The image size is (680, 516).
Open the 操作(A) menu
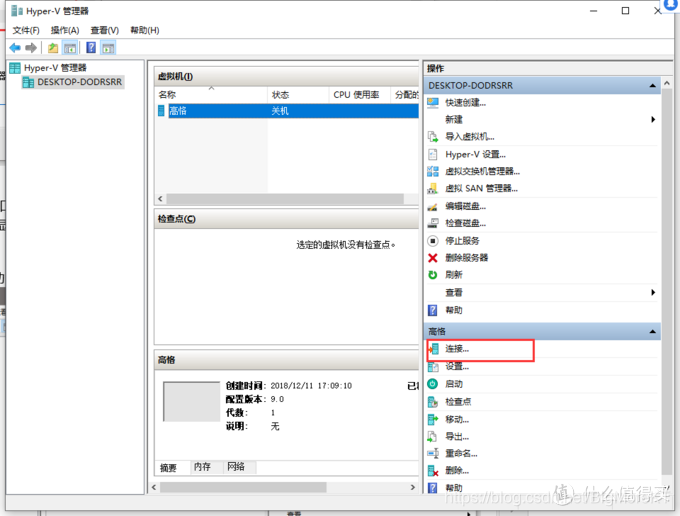tap(65, 30)
